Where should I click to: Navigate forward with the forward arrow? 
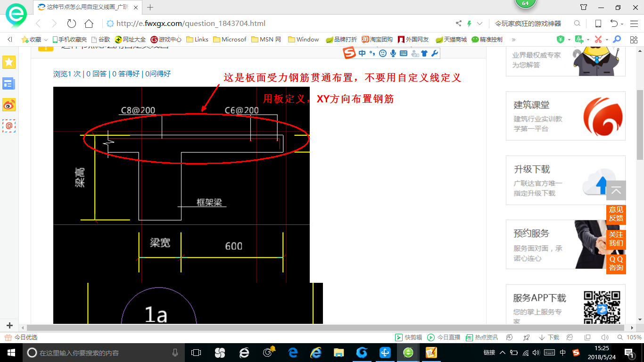pos(54,24)
